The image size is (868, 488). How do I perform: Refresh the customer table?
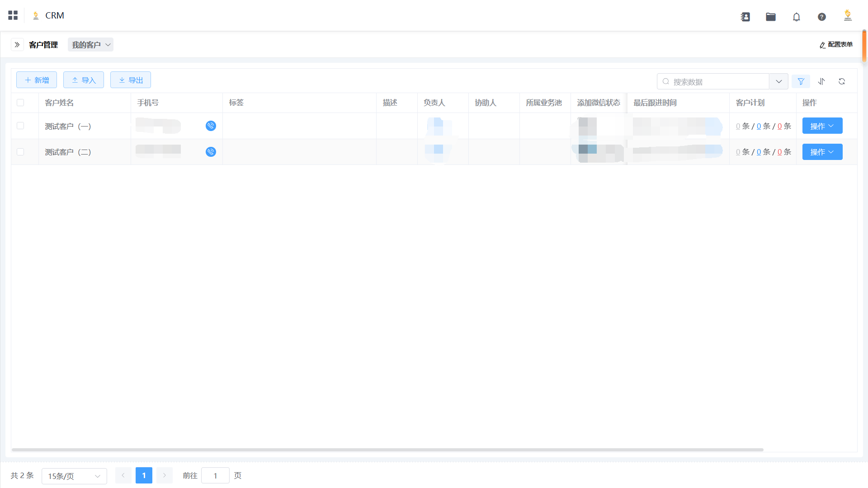click(x=842, y=81)
